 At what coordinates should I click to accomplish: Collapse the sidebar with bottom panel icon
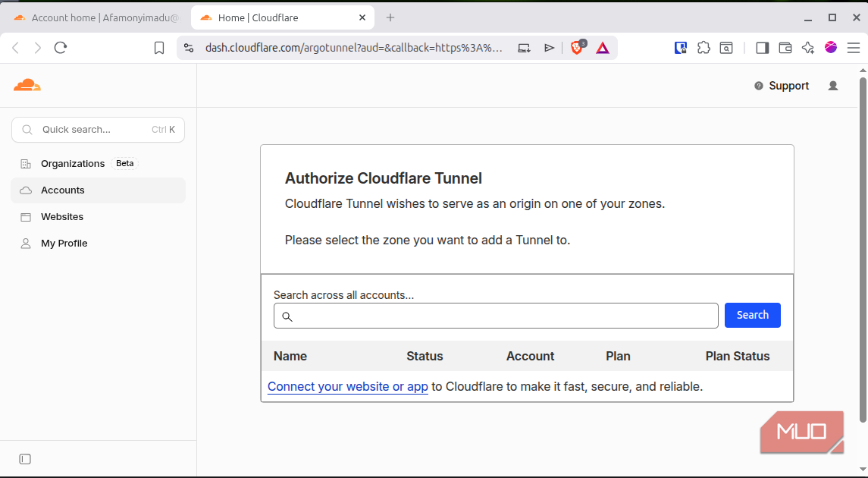25,459
